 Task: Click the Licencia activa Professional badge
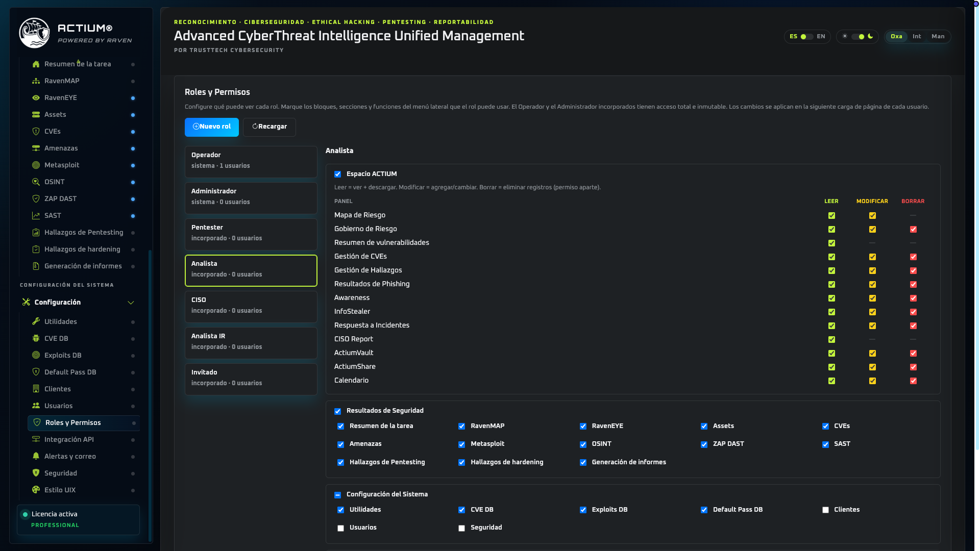click(x=78, y=520)
